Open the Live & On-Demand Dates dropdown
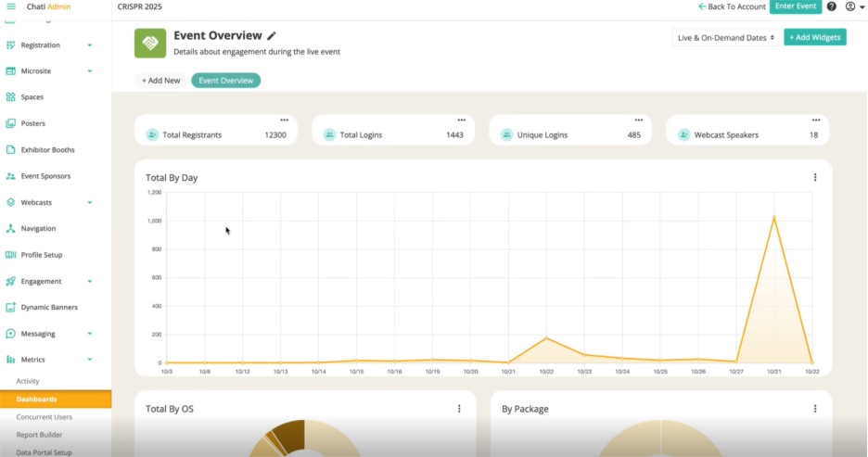 725,37
